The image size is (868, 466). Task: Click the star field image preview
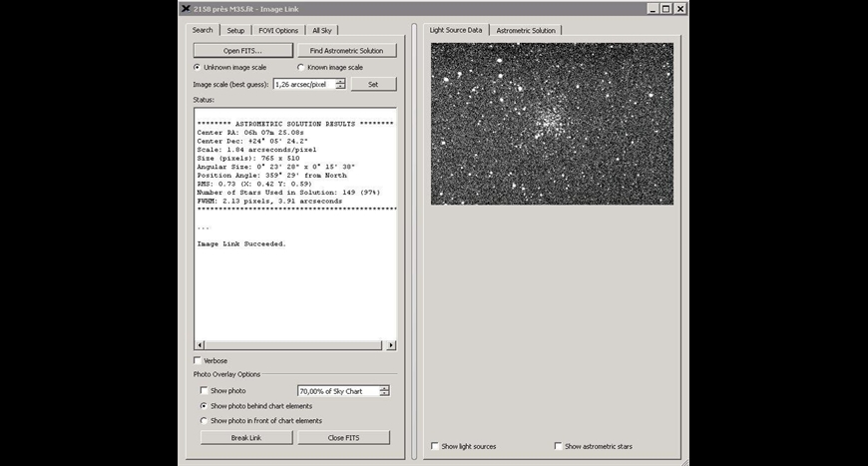tap(552, 124)
